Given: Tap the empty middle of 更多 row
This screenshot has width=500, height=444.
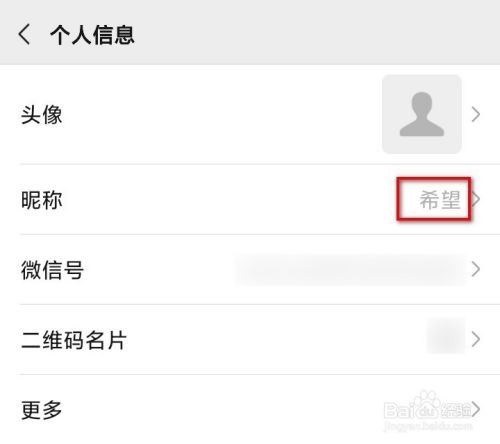Looking at the screenshot, I should (222, 410).
